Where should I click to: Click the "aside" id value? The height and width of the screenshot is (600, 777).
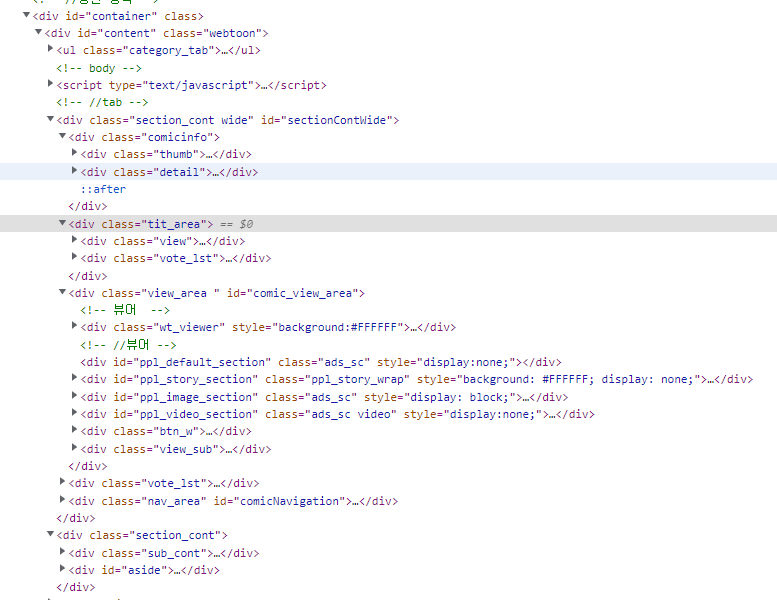tap(144, 570)
